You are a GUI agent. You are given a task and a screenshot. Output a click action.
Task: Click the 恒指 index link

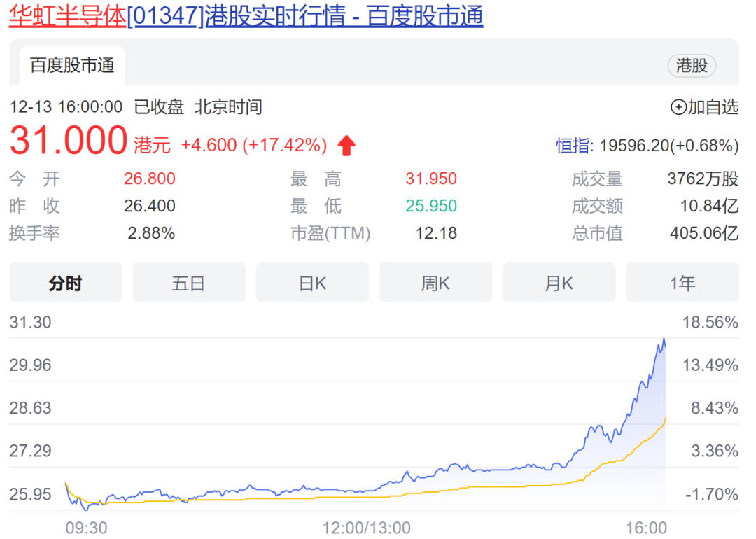coord(573,145)
